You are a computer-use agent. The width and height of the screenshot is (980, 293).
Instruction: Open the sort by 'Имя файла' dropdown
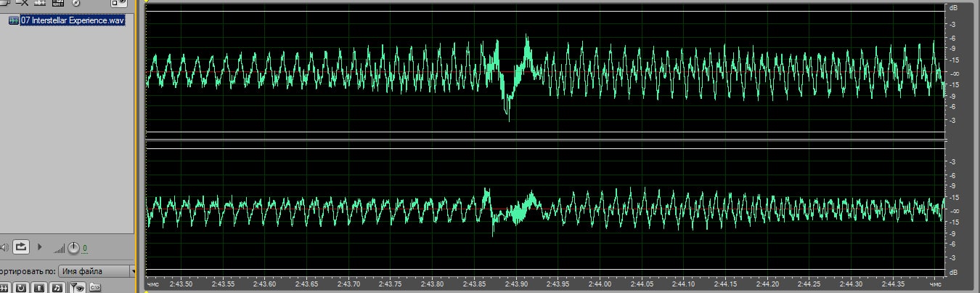click(97, 271)
